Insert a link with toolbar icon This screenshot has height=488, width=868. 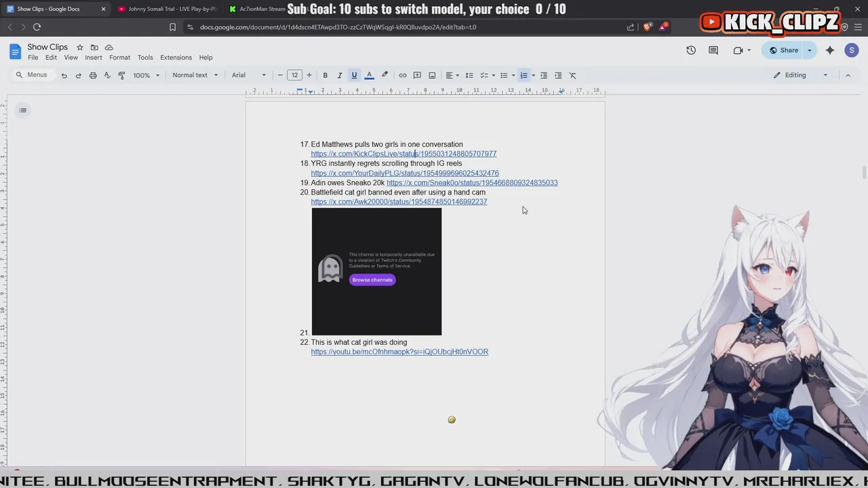tap(402, 75)
